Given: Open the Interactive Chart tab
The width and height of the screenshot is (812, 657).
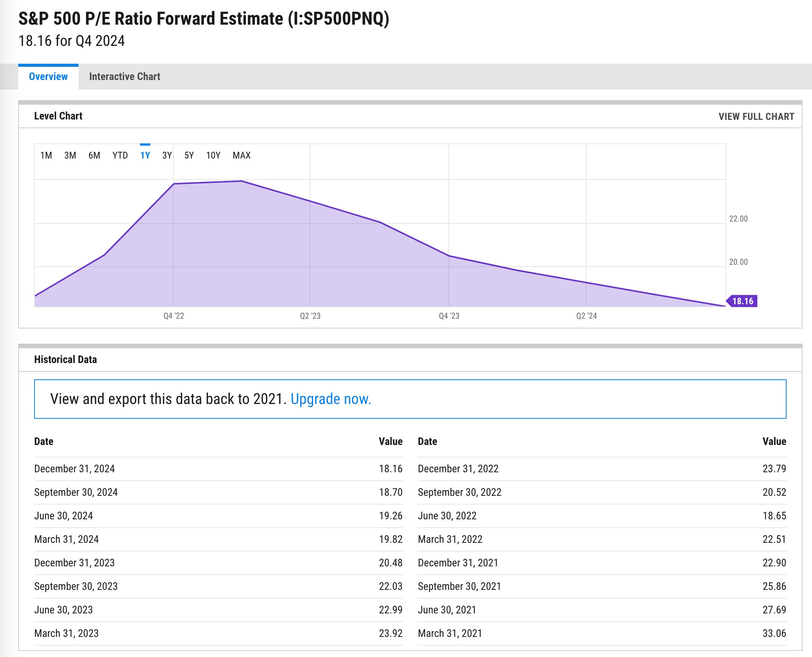Looking at the screenshot, I should point(124,77).
